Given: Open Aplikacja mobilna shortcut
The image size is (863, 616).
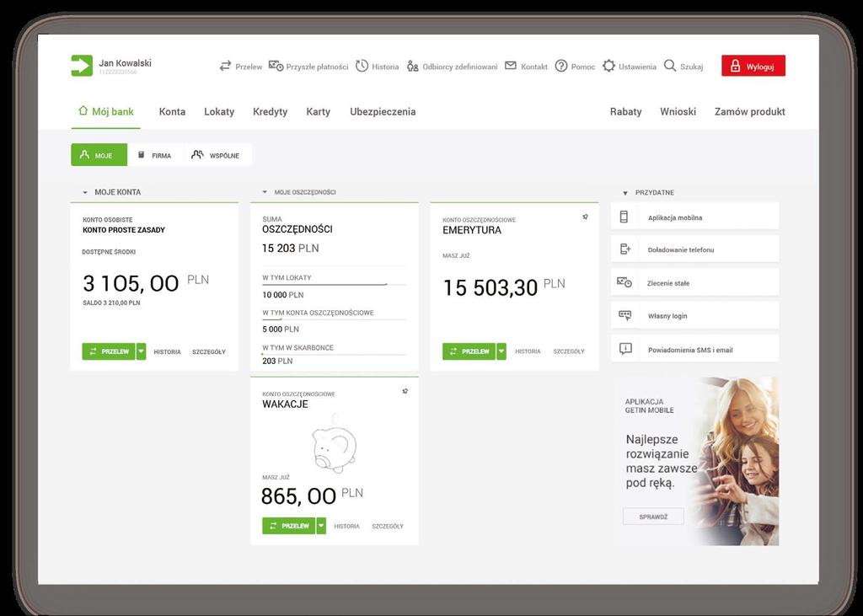Looking at the screenshot, I should (694, 217).
